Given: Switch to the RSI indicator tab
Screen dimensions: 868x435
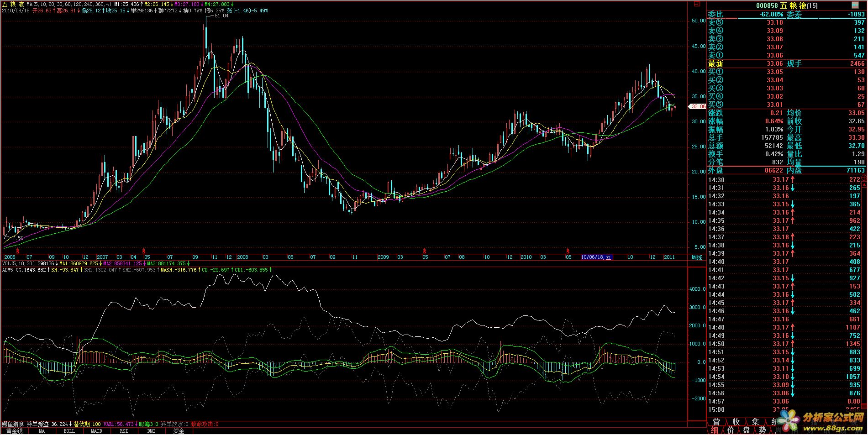Looking at the screenshot, I should (124, 431).
